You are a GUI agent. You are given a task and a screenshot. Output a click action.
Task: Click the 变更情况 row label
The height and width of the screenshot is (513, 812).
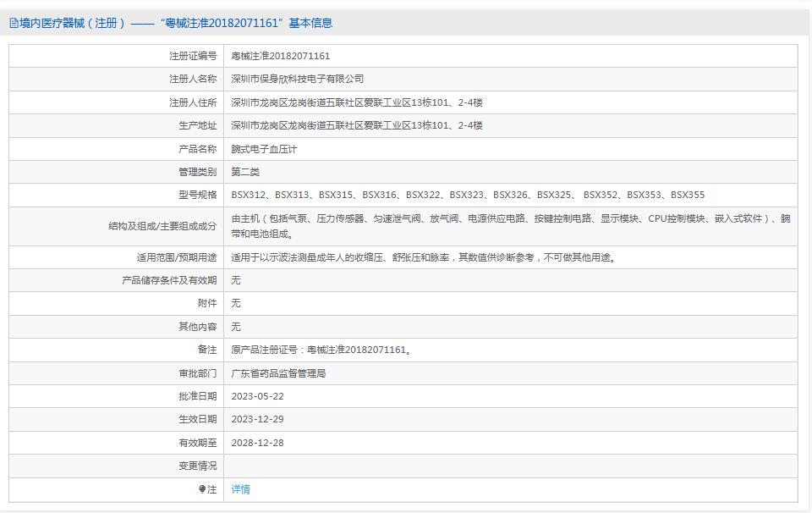[x=197, y=466]
